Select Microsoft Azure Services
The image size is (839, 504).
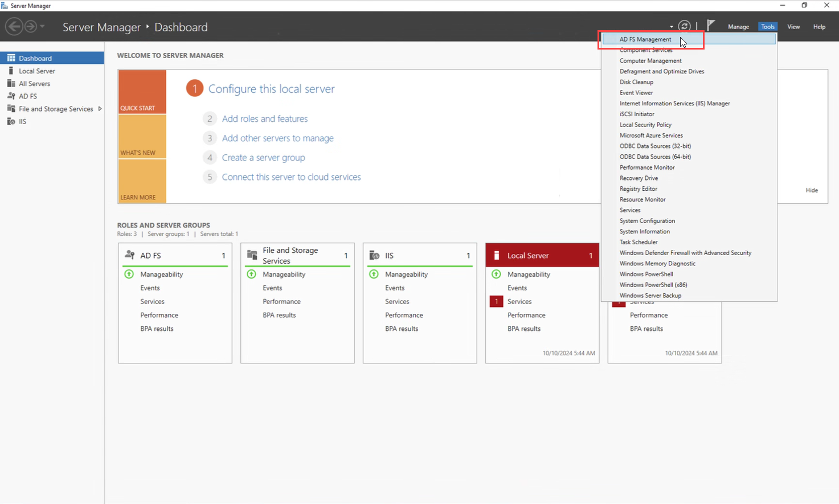(x=689, y=136)
